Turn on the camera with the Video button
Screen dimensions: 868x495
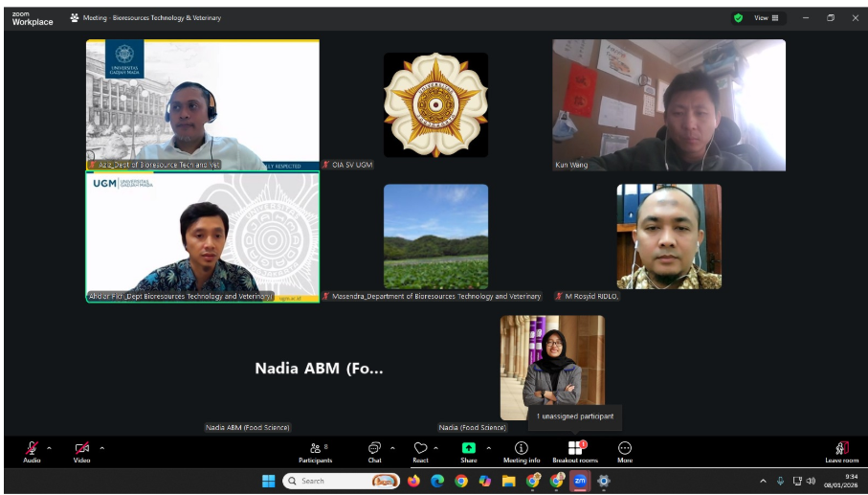82,449
